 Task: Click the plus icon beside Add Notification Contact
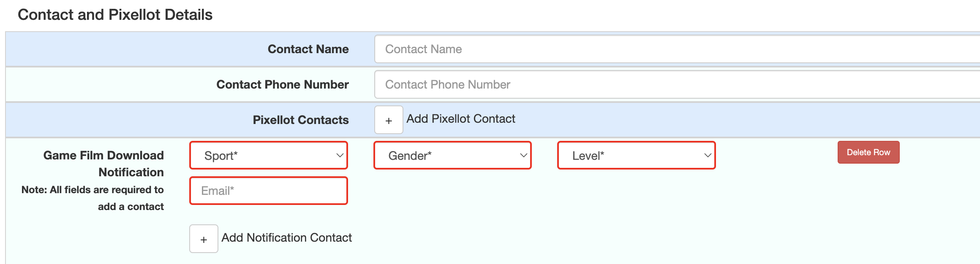204,239
